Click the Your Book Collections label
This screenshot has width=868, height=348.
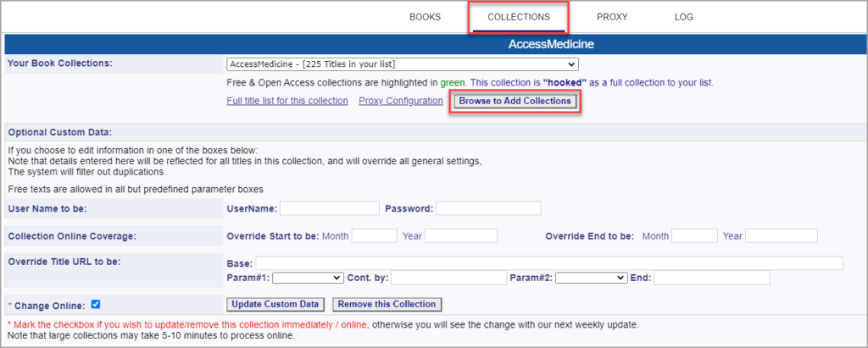tap(60, 63)
